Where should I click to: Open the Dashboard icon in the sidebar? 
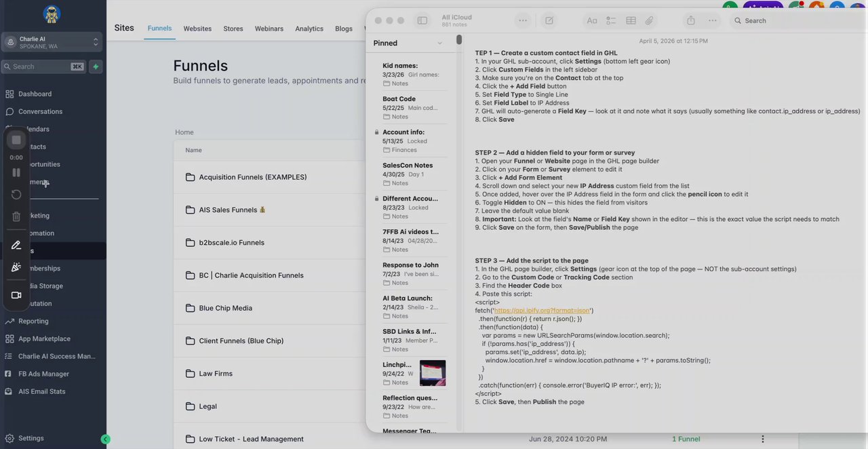[x=9, y=94]
